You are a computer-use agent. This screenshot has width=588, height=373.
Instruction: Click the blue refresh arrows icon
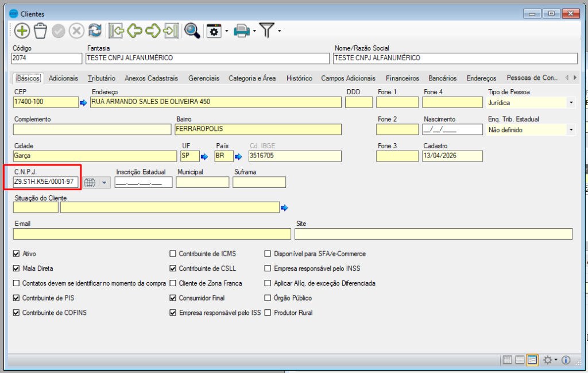95,31
